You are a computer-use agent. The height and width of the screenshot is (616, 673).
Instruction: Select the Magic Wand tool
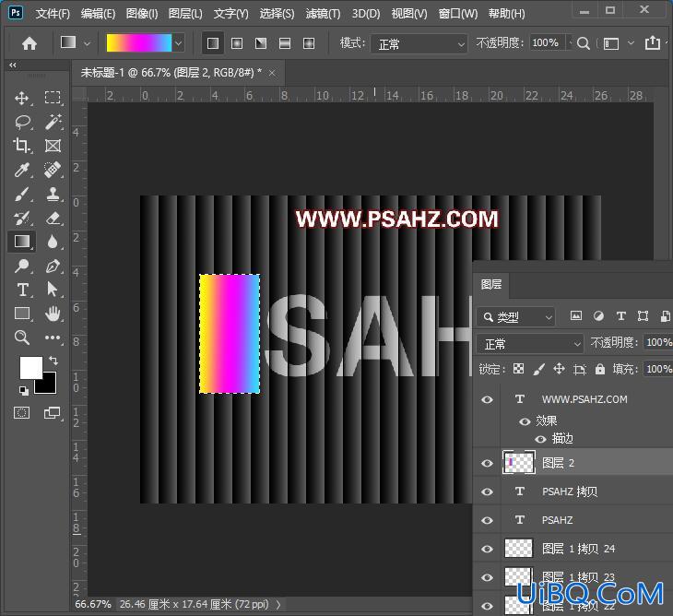[53, 122]
